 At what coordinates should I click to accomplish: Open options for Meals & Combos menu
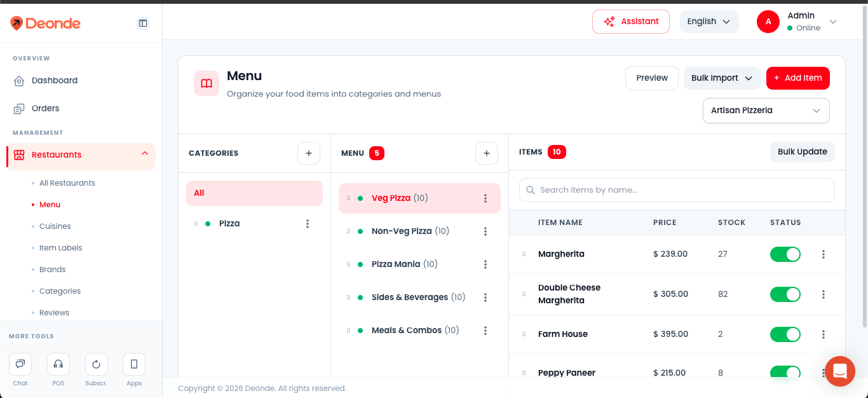485,331
